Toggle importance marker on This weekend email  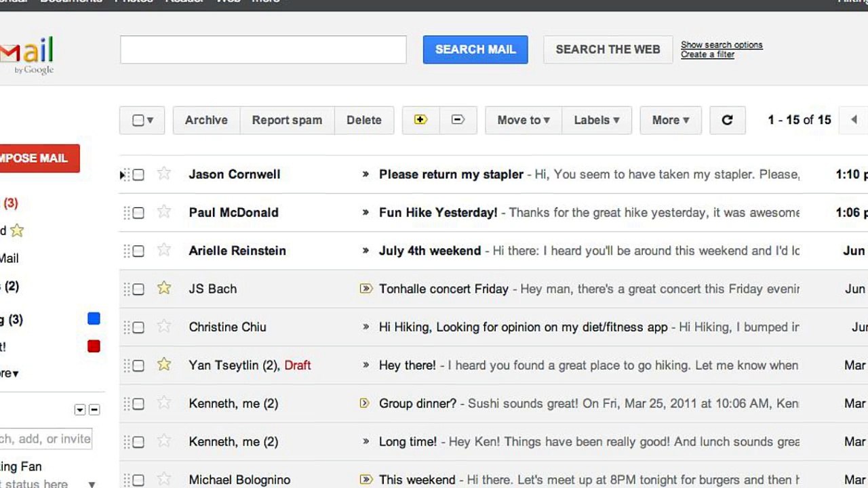tap(366, 480)
